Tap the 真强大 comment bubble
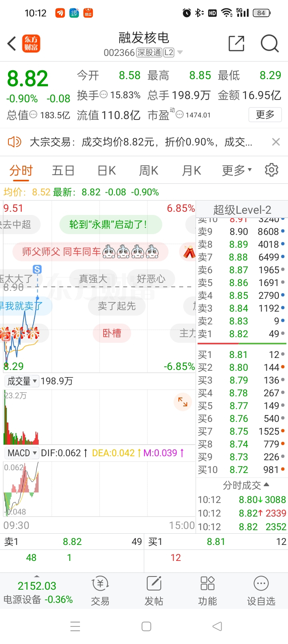This screenshot has height=644, width=288. tap(93, 279)
